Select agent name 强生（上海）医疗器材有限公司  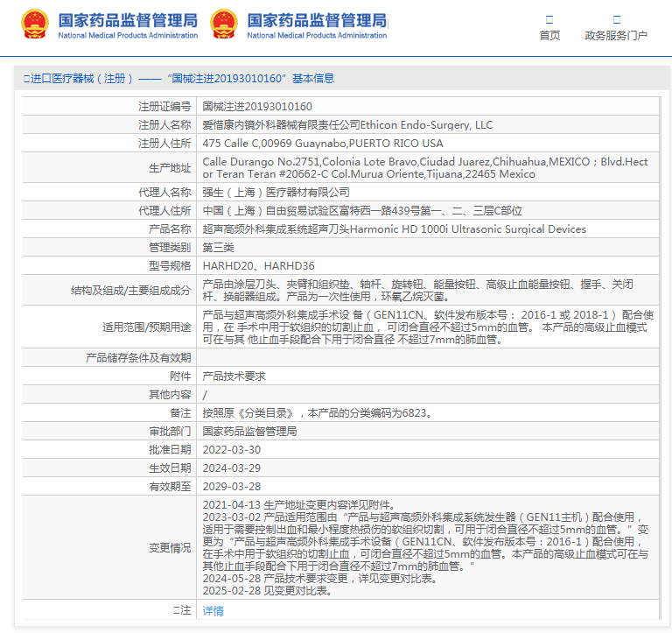(x=276, y=192)
